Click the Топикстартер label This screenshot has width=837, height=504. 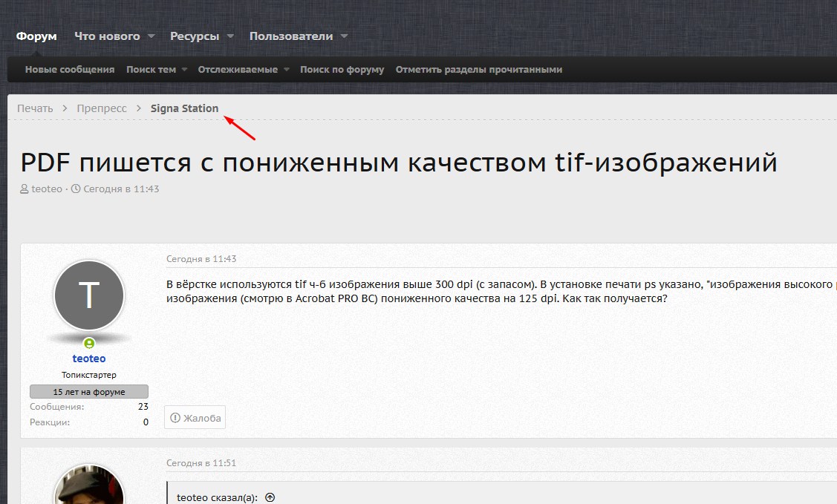(89, 375)
